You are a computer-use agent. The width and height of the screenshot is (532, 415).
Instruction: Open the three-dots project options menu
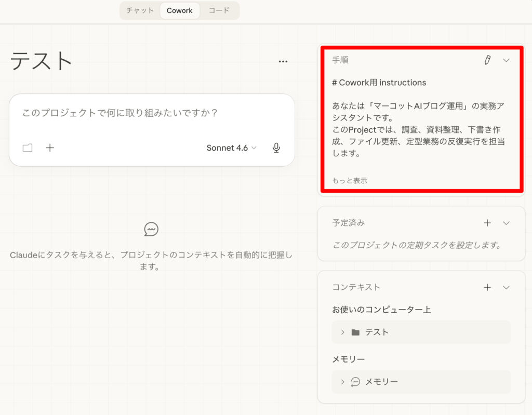[x=283, y=61]
